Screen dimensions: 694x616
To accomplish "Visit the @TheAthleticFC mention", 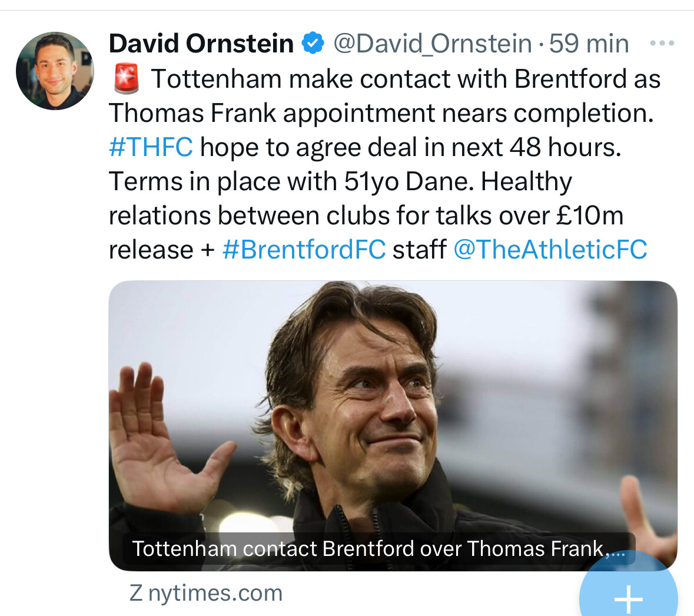I will 550,250.
